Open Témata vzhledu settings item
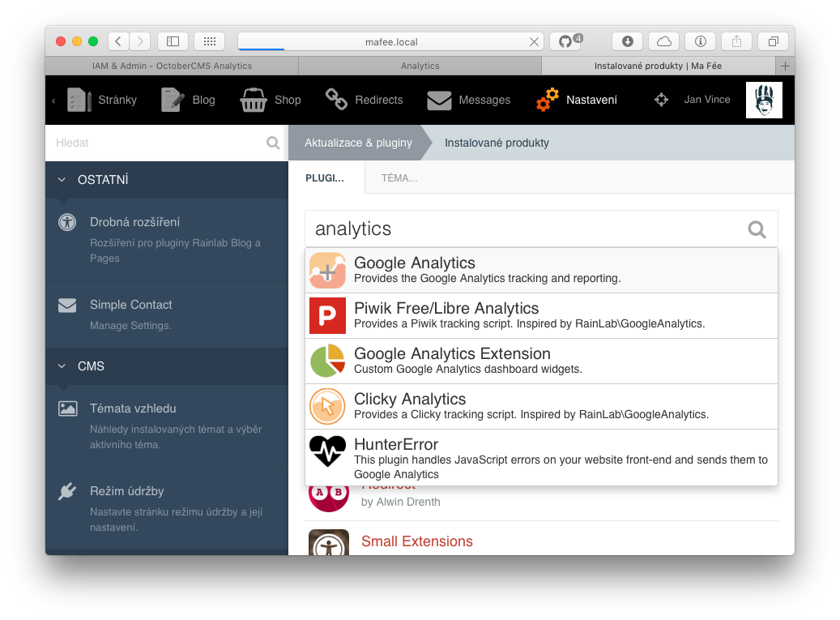Viewport: 840px width, 620px height. tap(167, 426)
